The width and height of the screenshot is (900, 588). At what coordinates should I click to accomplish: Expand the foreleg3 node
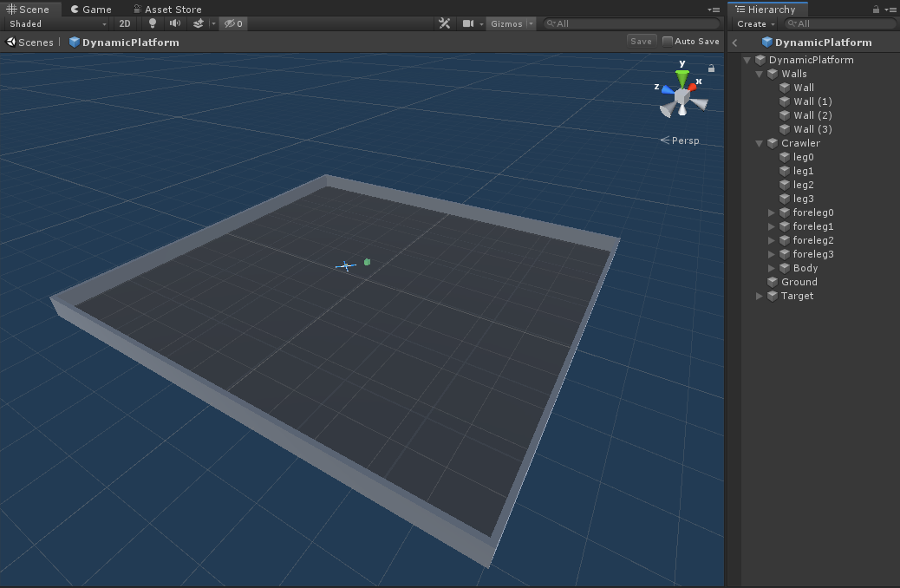(772, 254)
